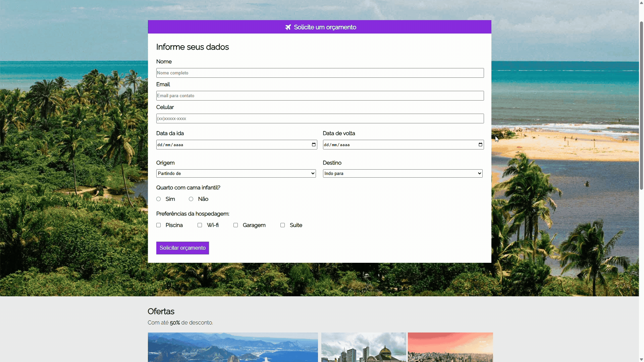Click the airplane icon in purple header
This screenshot has height=362, width=644.
288,27
